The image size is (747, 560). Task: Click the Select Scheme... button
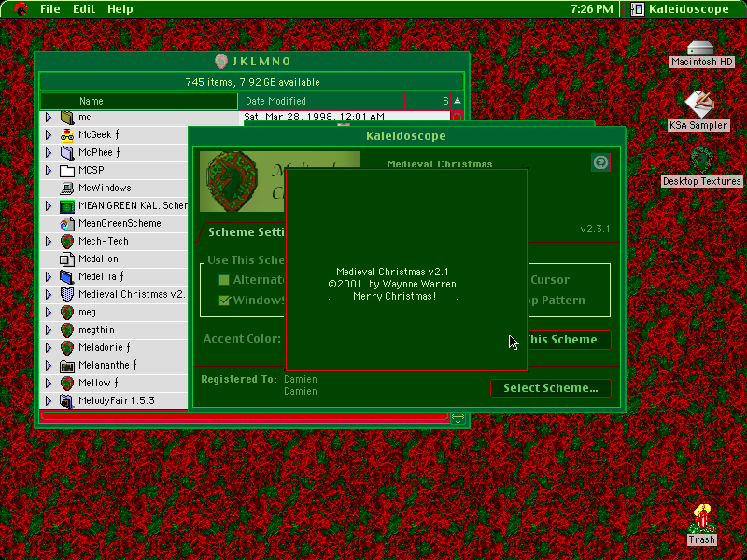550,387
